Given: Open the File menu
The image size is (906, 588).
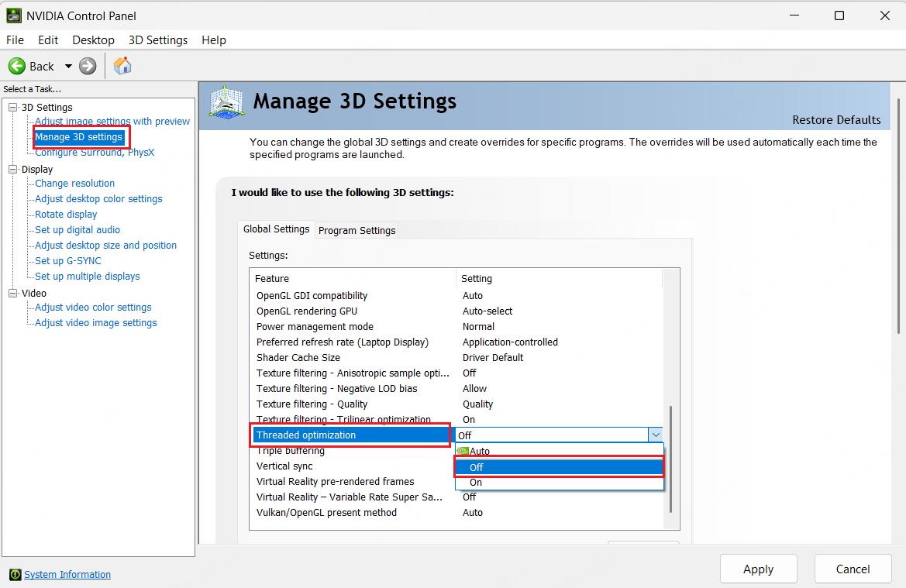Looking at the screenshot, I should tap(15, 40).
